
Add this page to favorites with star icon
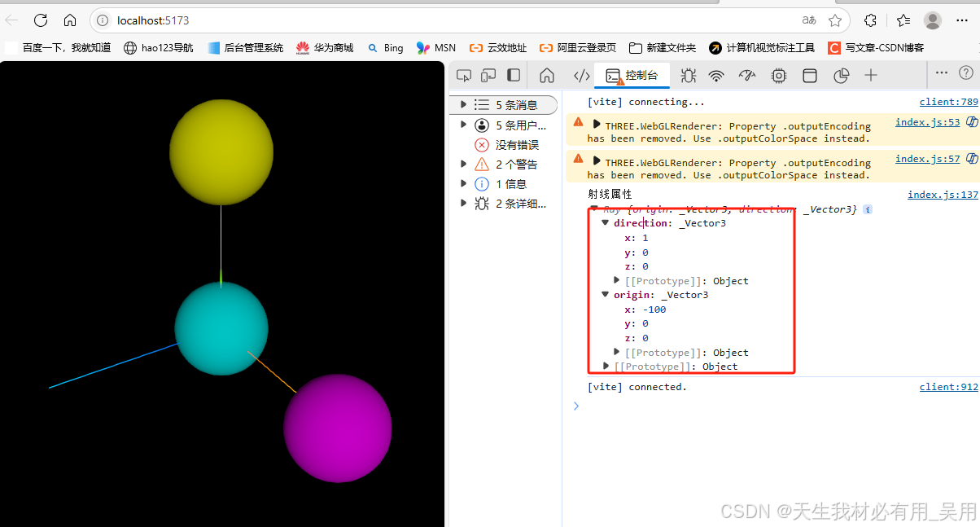point(835,20)
